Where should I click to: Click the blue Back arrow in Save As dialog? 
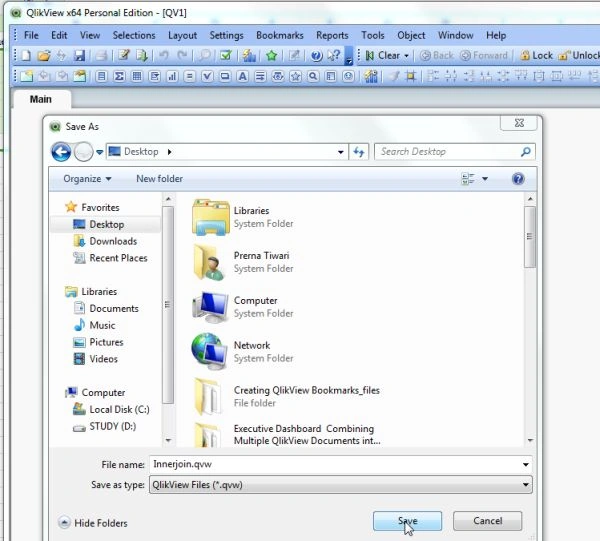[x=61, y=152]
